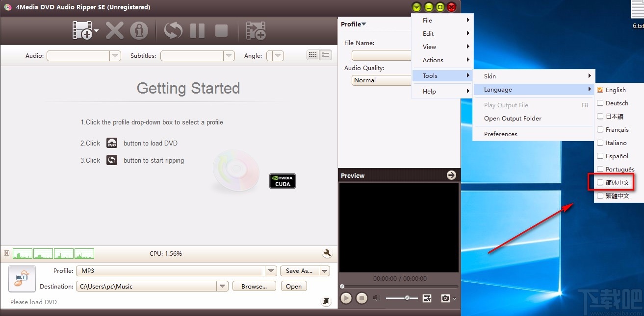The width and height of the screenshot is (644, 316).
Task: Click the Browse... button
Action: click(254, 286)
